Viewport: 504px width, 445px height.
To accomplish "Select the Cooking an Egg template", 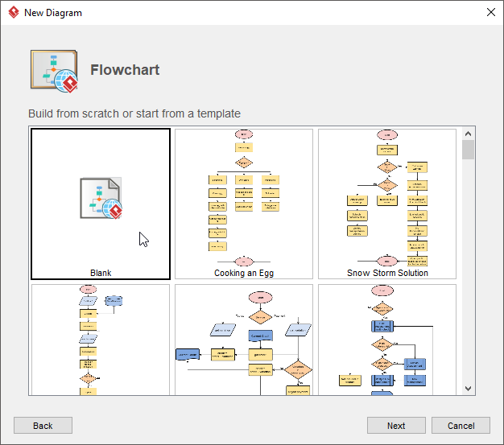I will pos(244,204).
